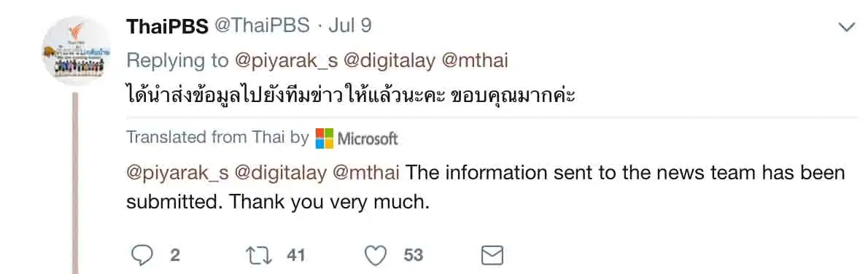
Task: Click the Microsoft translator text
Action: point(368,138)
